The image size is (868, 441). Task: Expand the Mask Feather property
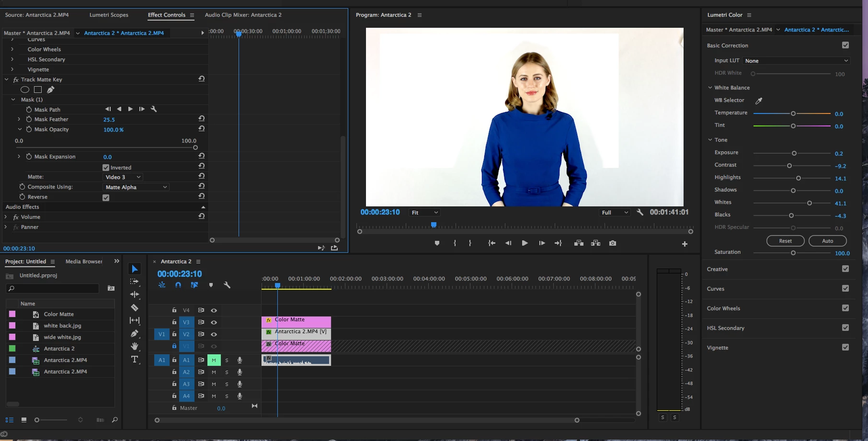coord(19,119)
